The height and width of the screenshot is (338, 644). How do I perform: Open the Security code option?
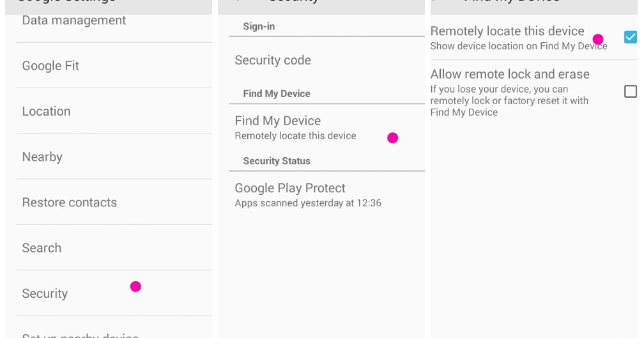273,60
